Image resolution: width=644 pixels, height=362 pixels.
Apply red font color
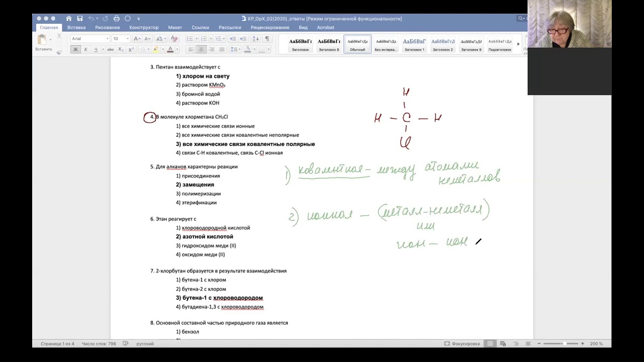pyautogui.click(x=170, y=49)
